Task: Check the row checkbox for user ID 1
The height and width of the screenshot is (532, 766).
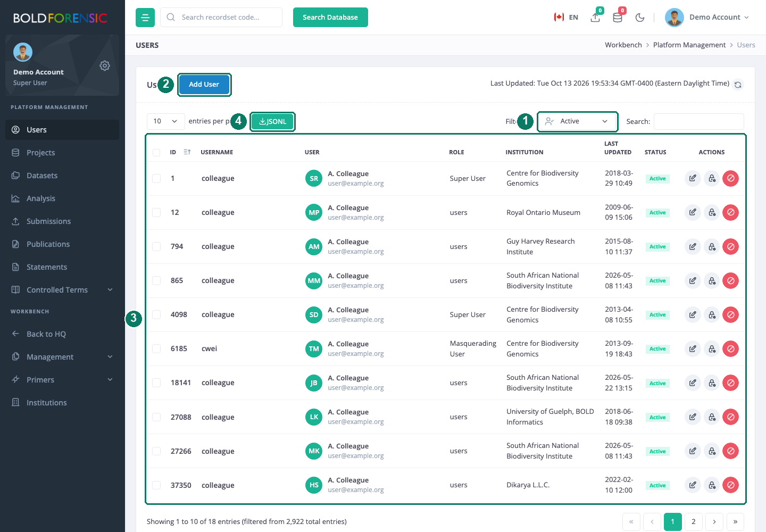Action: click(156, 178)
